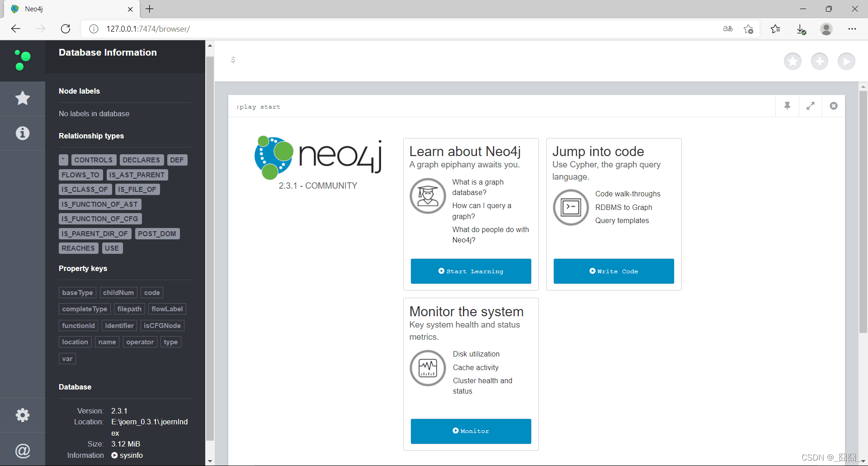Select the IS_PARENT_DIR_OF relationship type
This screenshot has height=466, width=868.
95,234
